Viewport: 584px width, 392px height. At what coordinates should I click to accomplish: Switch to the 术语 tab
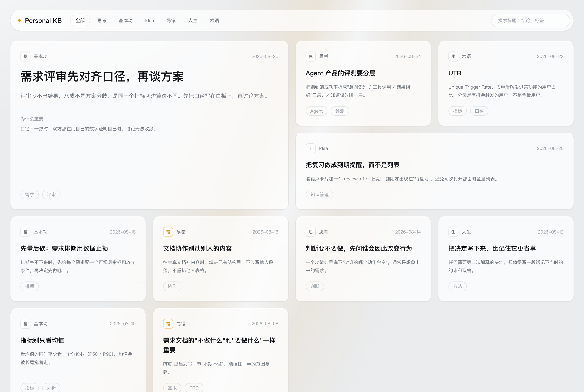(214, 20)
